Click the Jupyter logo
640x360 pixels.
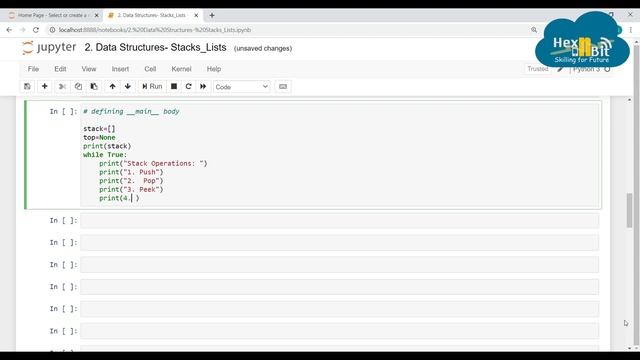(49, 48)
